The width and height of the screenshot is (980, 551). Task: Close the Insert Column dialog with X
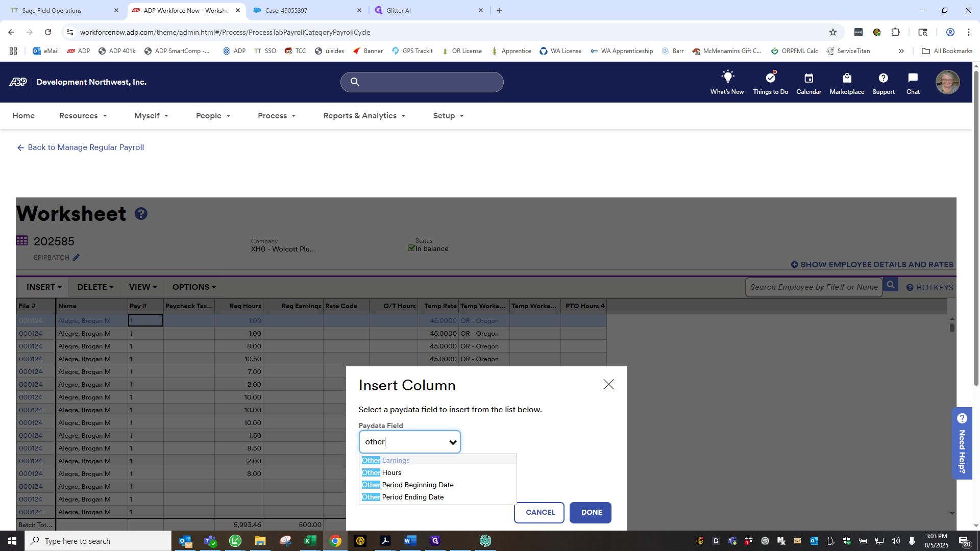[608, 384]
